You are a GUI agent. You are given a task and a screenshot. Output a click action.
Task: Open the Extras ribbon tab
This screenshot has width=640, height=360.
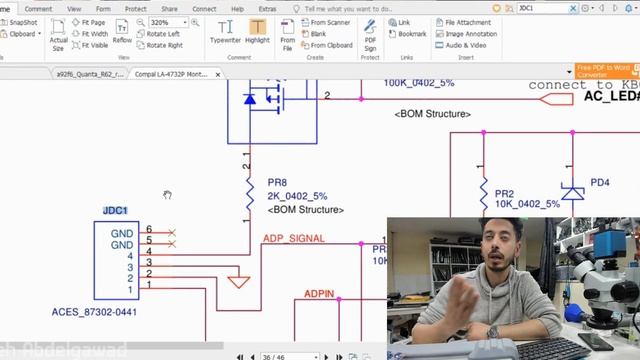267,9
